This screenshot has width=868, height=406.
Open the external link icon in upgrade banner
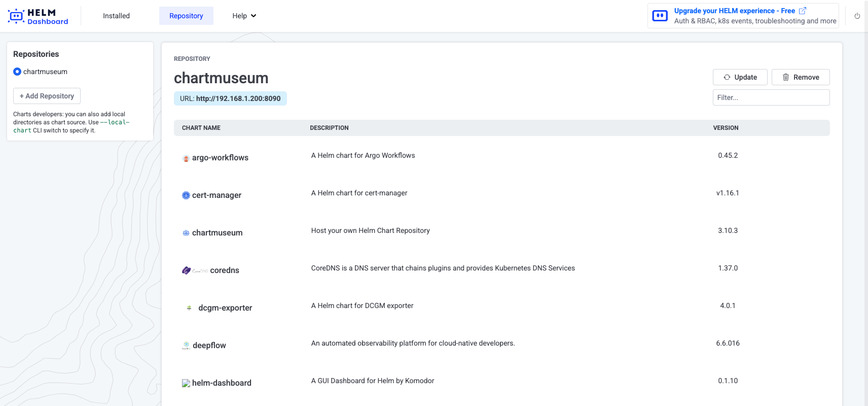pos(802,11)
